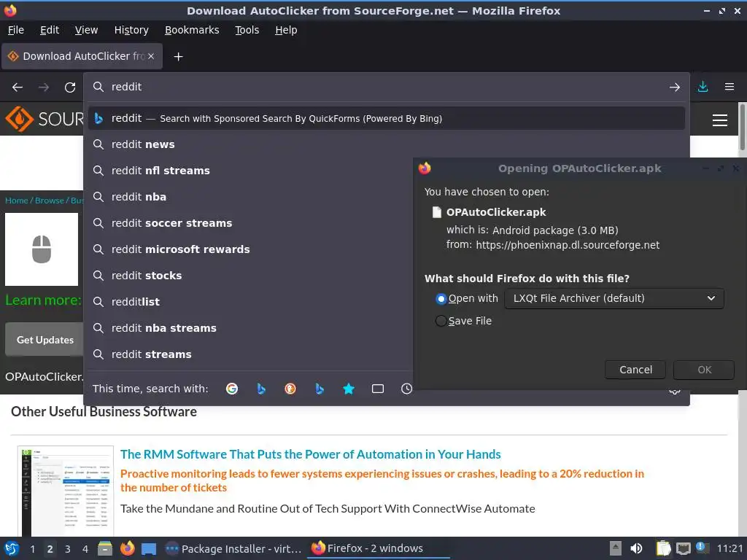The image size is (747, 560).
Task: Switch to Package Installer taskbar window
Action: coord(233,548)
